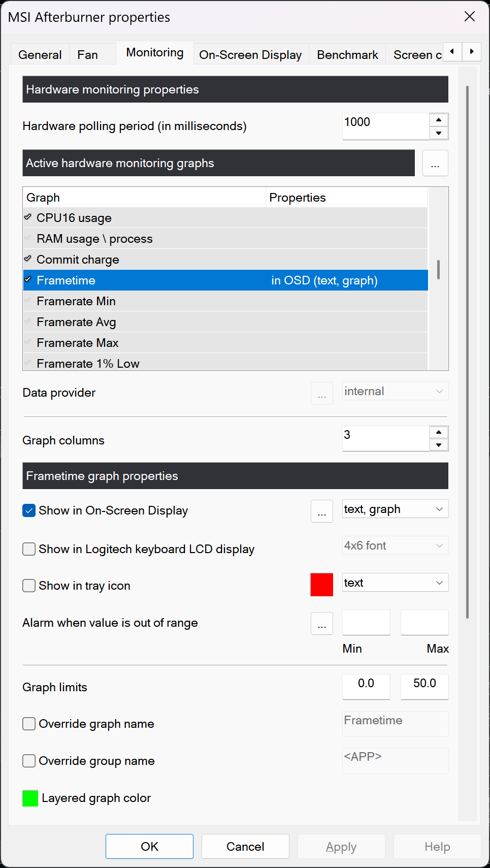
Task: Click the Graph column header
Action: point(144,198)
